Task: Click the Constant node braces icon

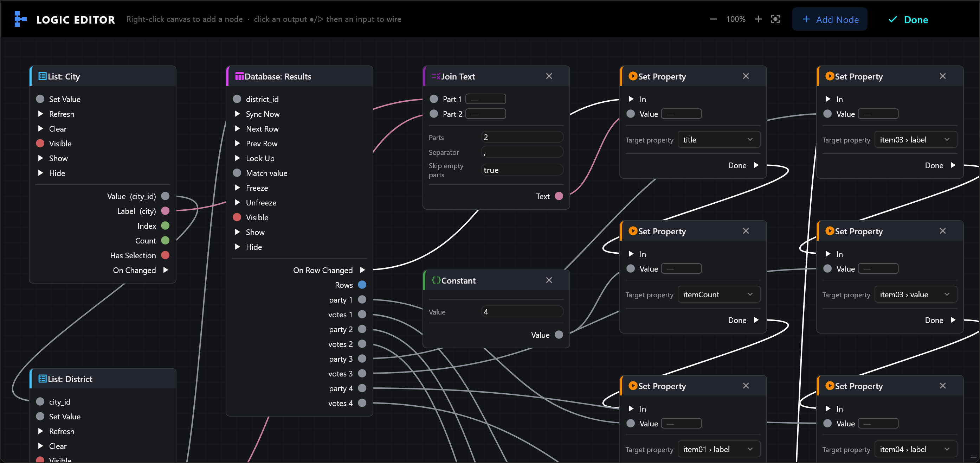Action: point(436,280)
